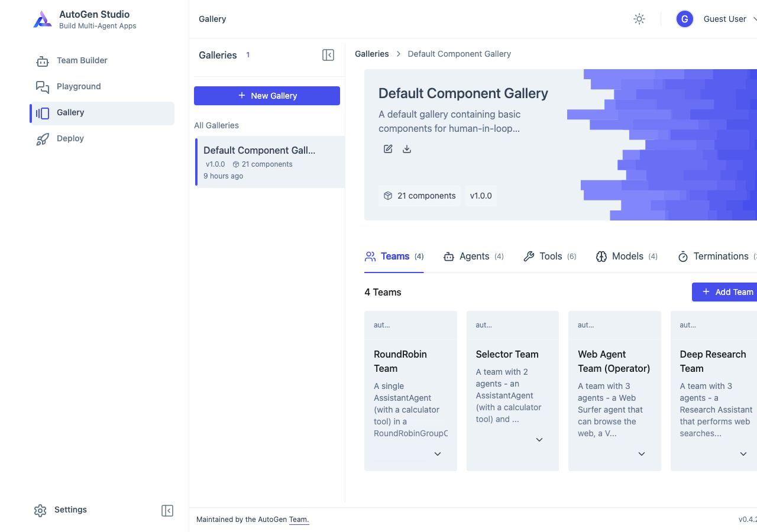
Task: Click the v1.0.0 version badge in the banner
Action: pos(481,196)
